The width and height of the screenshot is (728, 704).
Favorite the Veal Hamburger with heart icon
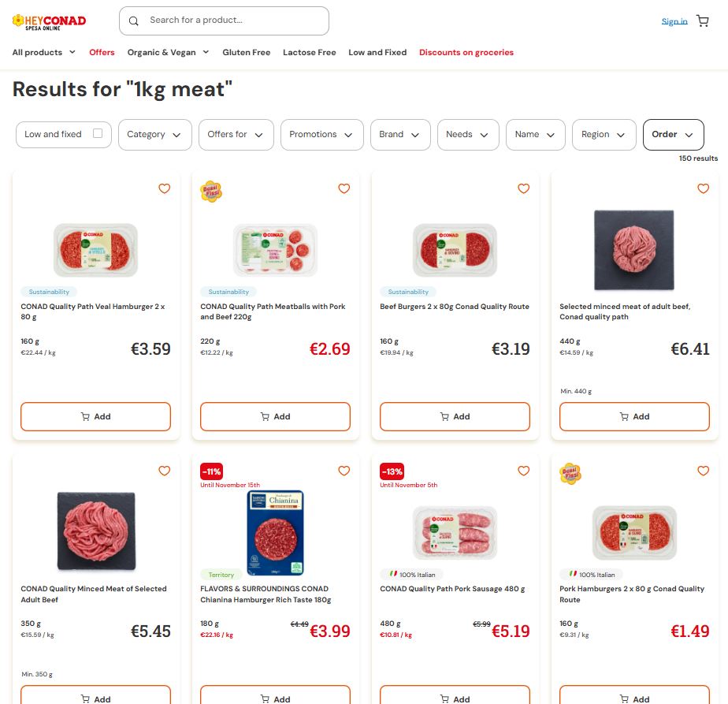(165, 188)
